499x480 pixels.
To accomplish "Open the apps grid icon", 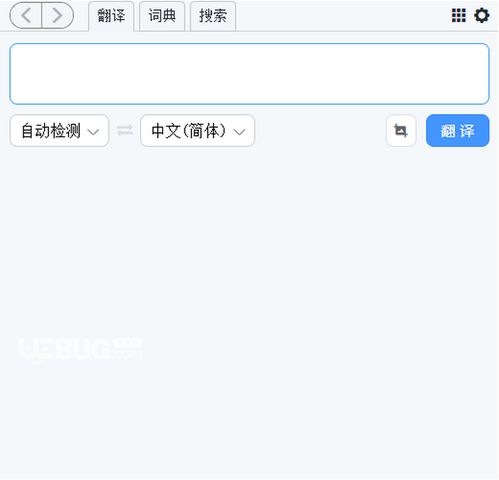I will [x=458, y=15].
